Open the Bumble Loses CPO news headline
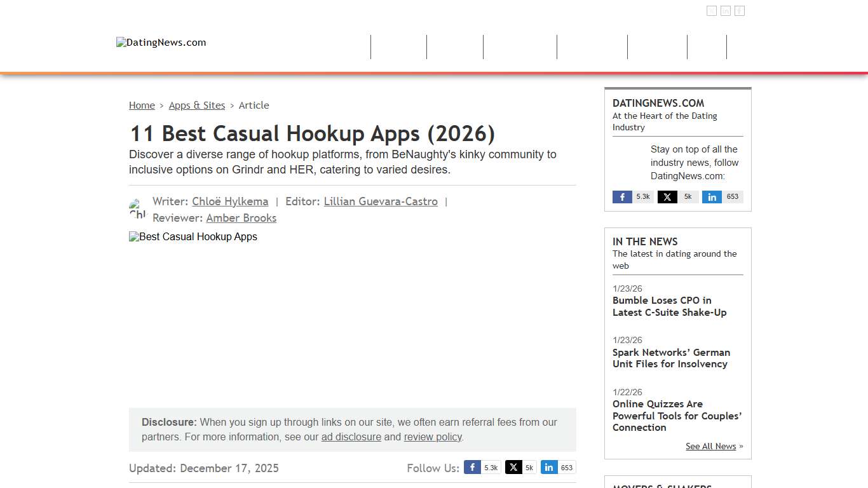Image resolution: width=868 pixels, height=488 pixels. point(669,306)
